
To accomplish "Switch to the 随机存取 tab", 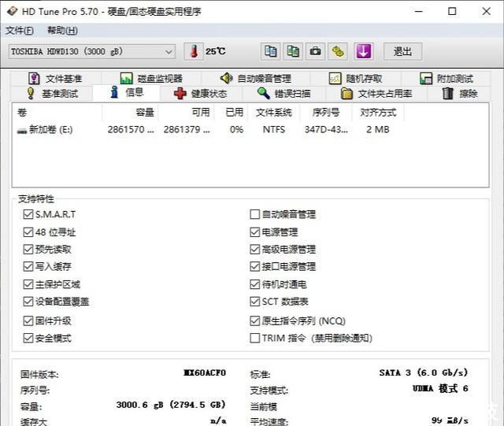I will (x=355, y=79).
